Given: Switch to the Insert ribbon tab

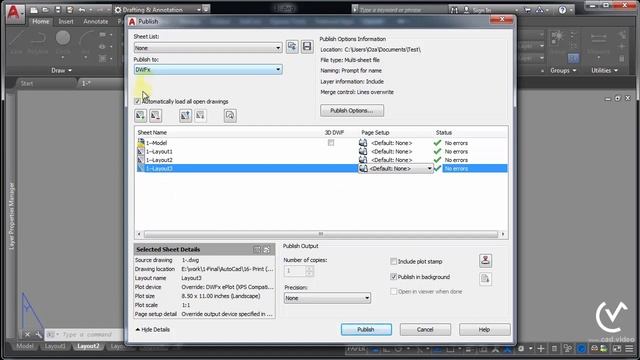Looking at the screenshot, I should 66,21.
